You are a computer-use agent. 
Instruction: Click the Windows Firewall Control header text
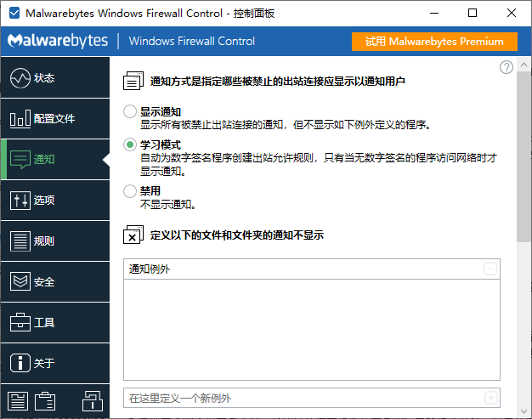pyautogui.click(x=192, y=41)
